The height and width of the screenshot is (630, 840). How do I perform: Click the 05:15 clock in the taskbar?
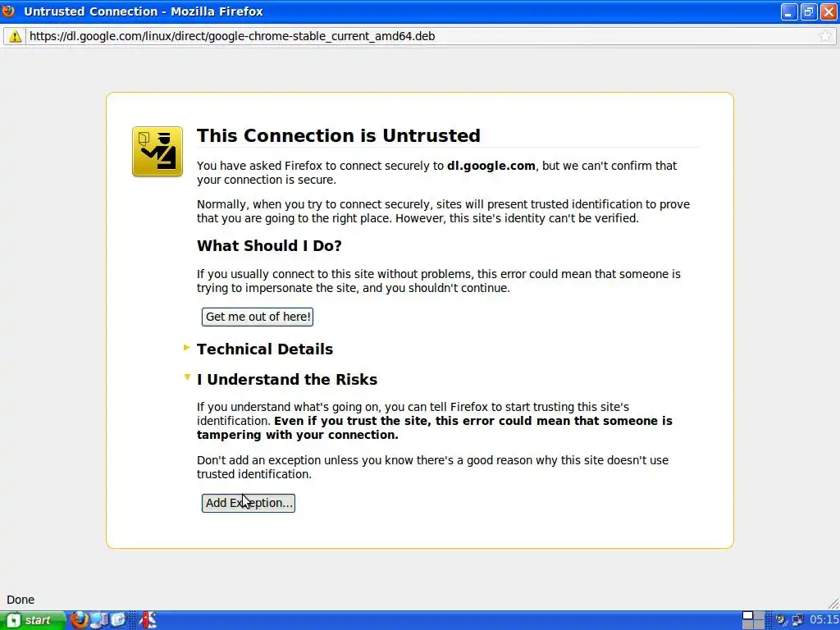(x=824, y=620)
